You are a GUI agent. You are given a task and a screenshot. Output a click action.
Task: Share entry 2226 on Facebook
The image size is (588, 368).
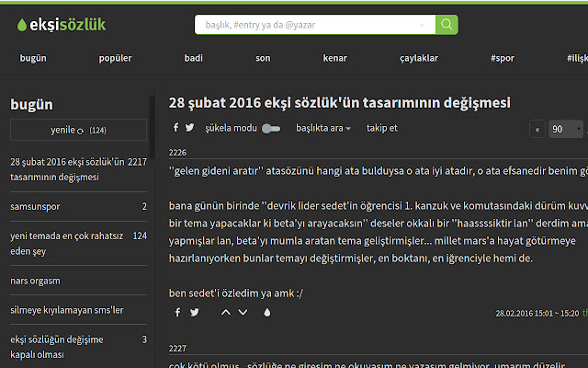(x=177, y=312)
